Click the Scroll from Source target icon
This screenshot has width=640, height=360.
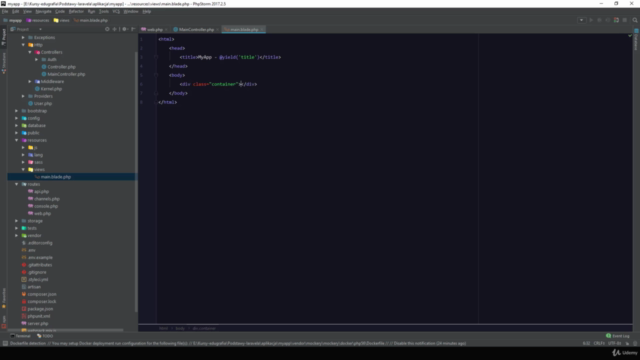(x=107, y=29)
